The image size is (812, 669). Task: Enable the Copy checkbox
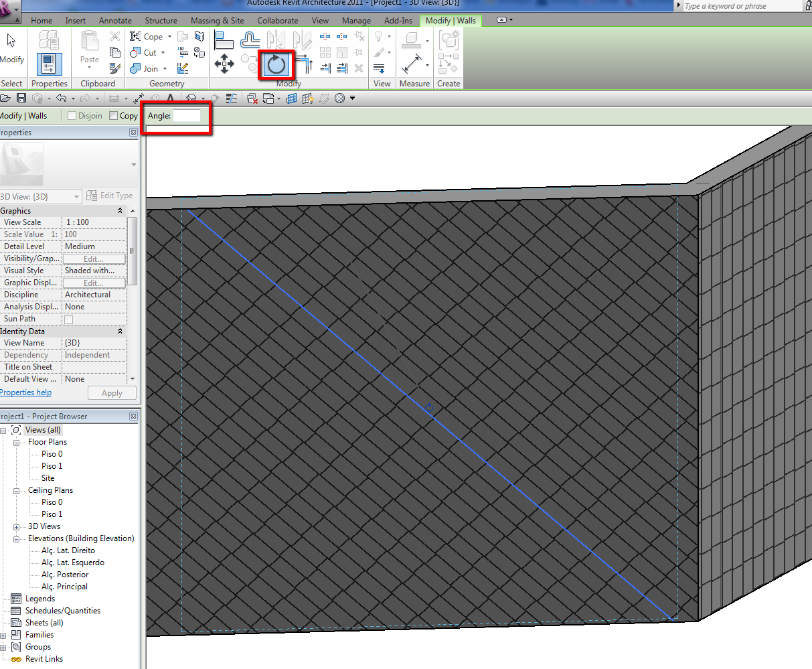(x=114, y=116)
